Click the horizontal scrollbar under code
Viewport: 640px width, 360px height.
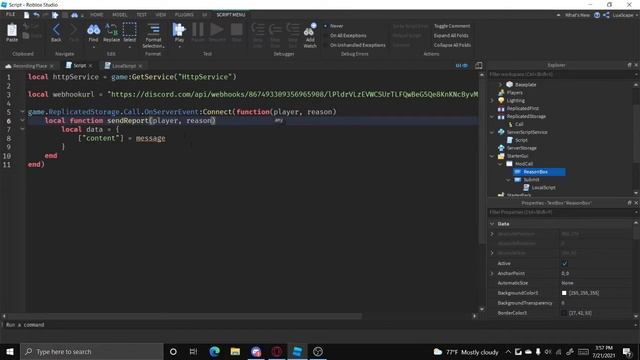click(184, 316)
